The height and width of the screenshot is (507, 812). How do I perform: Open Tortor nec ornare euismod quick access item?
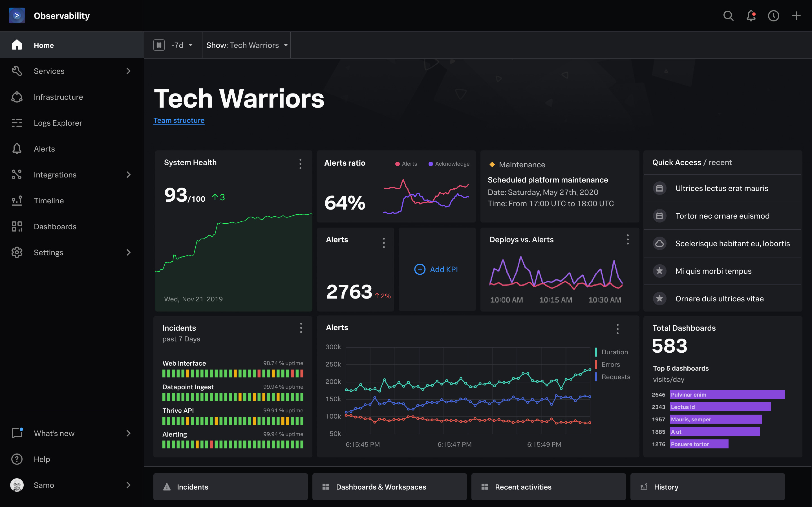click(722, 216)
